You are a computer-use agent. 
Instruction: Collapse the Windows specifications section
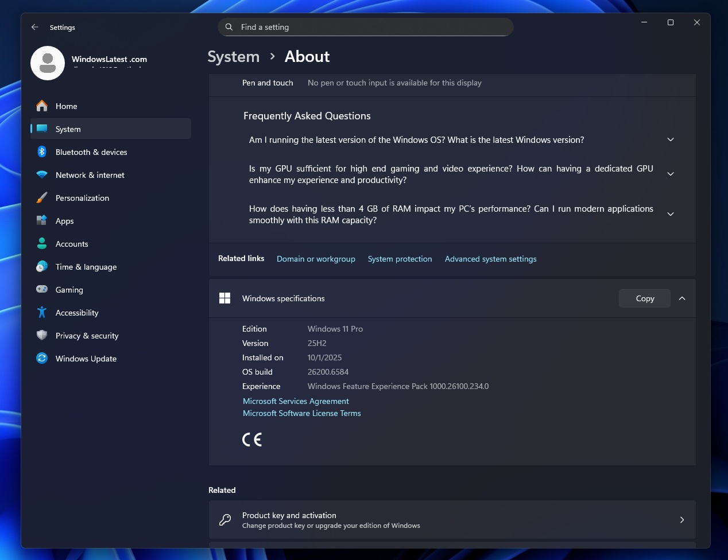[x=682, y=298]
